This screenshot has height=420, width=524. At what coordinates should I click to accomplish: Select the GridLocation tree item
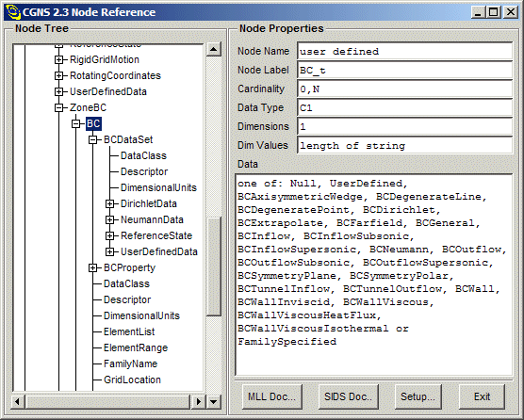132,380
